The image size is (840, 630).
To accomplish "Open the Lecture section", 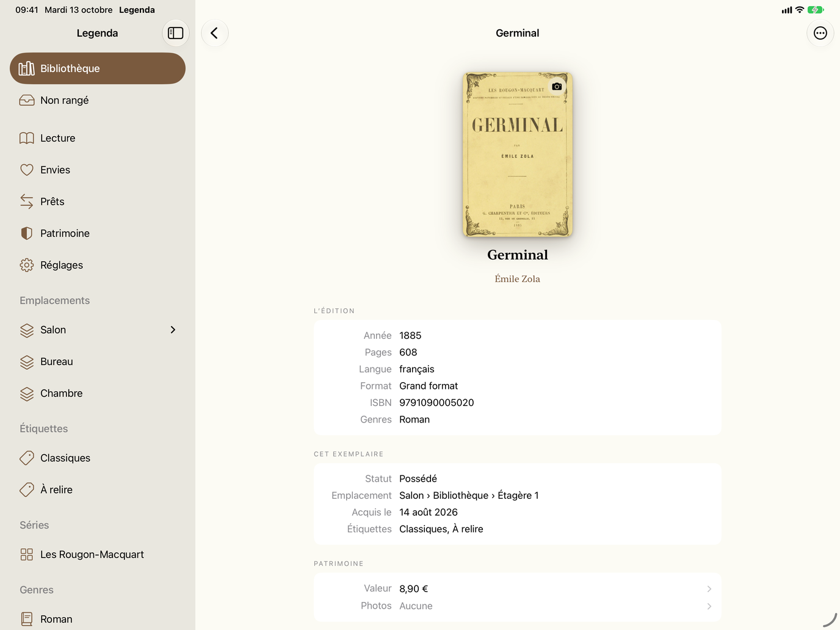I will [x=98, y=138].
